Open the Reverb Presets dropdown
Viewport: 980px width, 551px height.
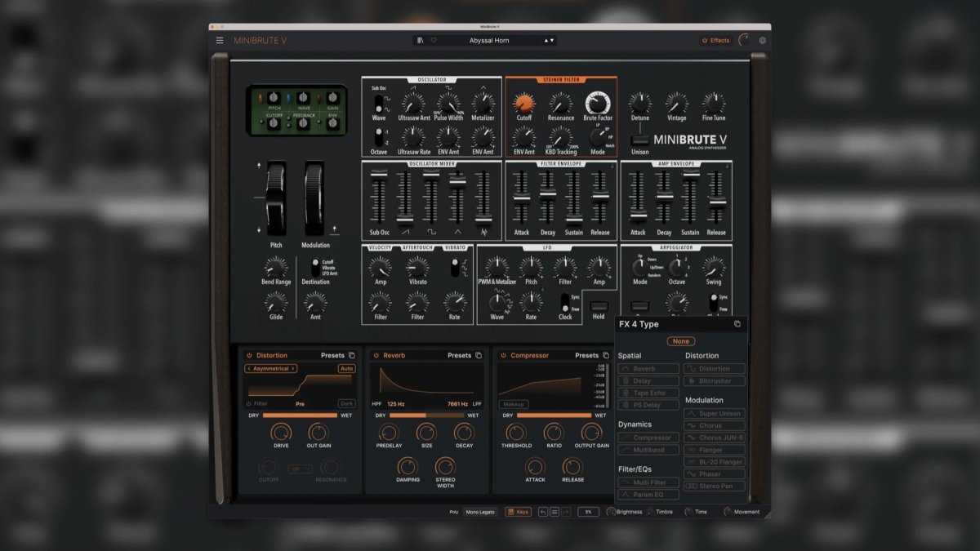click(460, 356)
